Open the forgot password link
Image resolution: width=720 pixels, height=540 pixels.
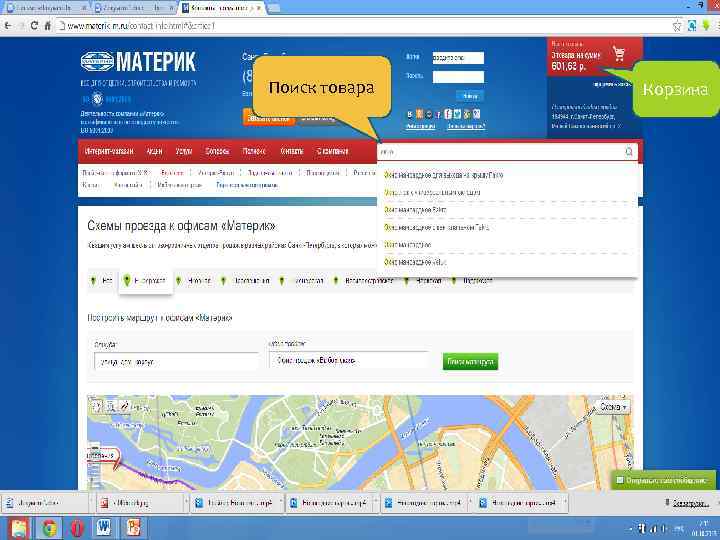click(x=466, y=126)
